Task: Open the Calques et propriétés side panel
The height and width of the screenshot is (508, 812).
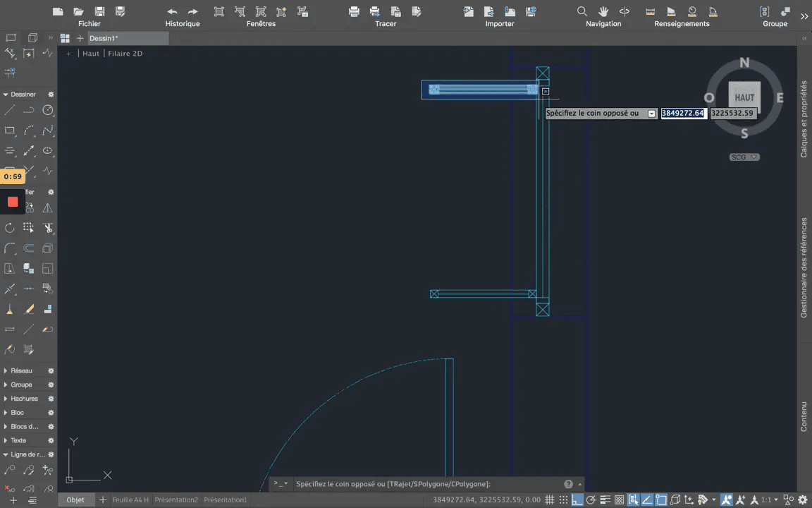Action: pos(804,119)
